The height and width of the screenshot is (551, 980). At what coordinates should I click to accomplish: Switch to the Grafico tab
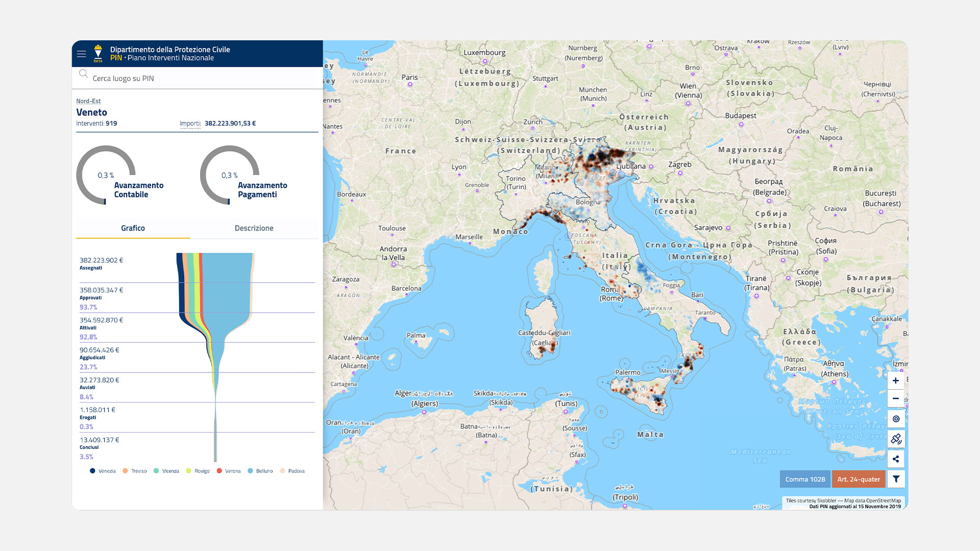133,228
